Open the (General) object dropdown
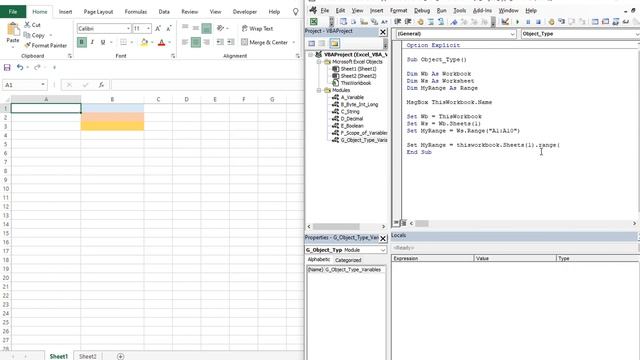The height and width of the screenshot is (360, 640). coord(513,34)
